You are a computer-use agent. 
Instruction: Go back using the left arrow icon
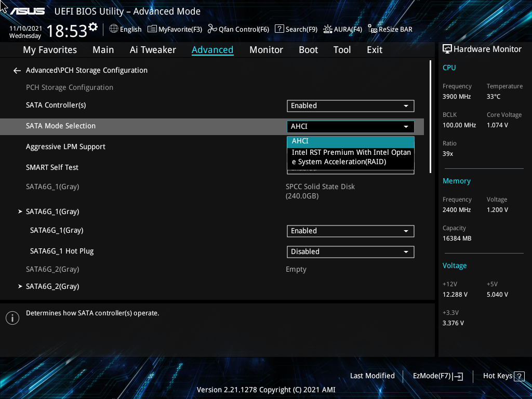(x=17, y=71)
